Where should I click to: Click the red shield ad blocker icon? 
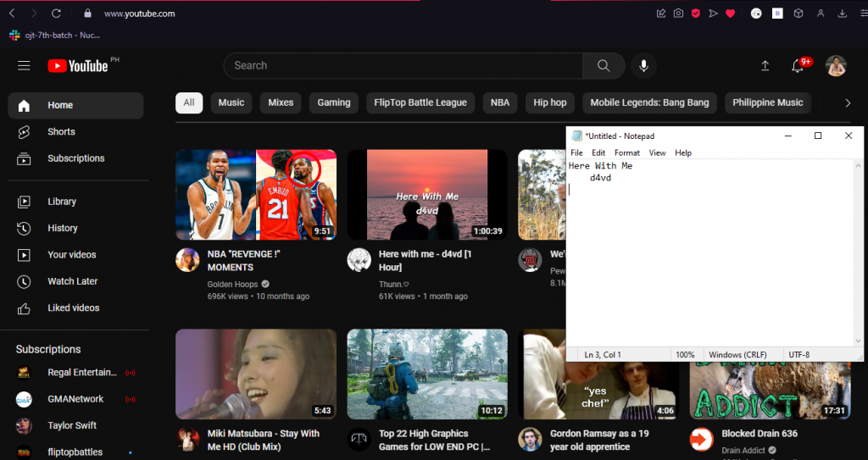tap(696, 14)
